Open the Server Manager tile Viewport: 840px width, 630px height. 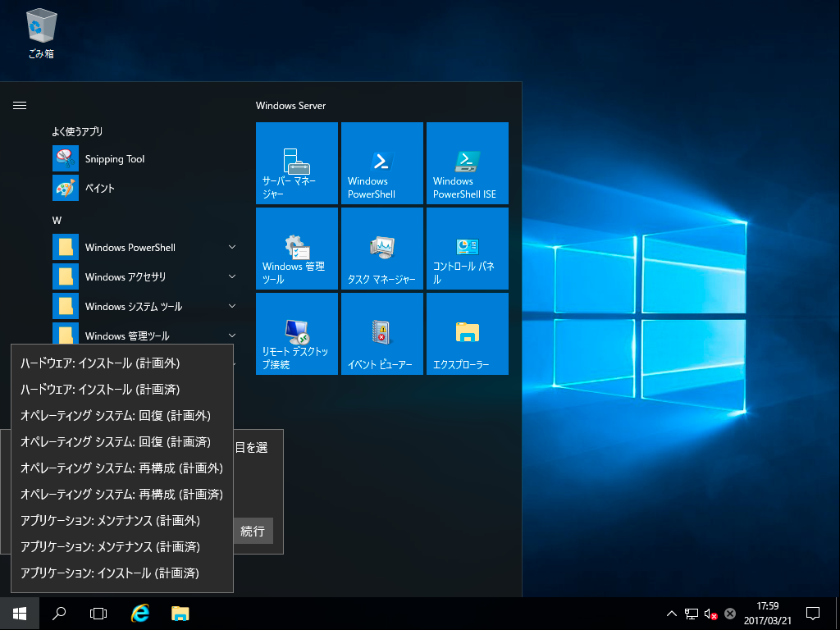[x=297, y=163]
